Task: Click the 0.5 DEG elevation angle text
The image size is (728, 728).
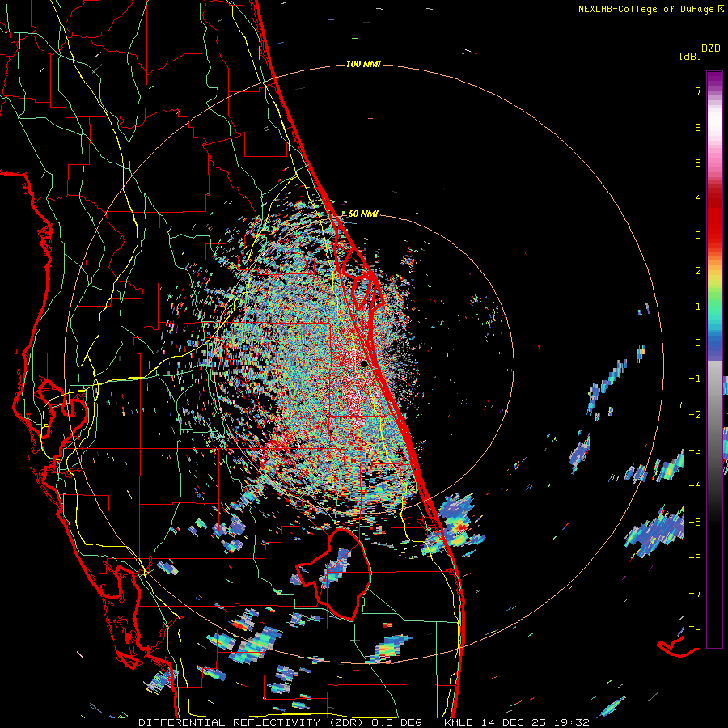Action: (x=397, y=722)
